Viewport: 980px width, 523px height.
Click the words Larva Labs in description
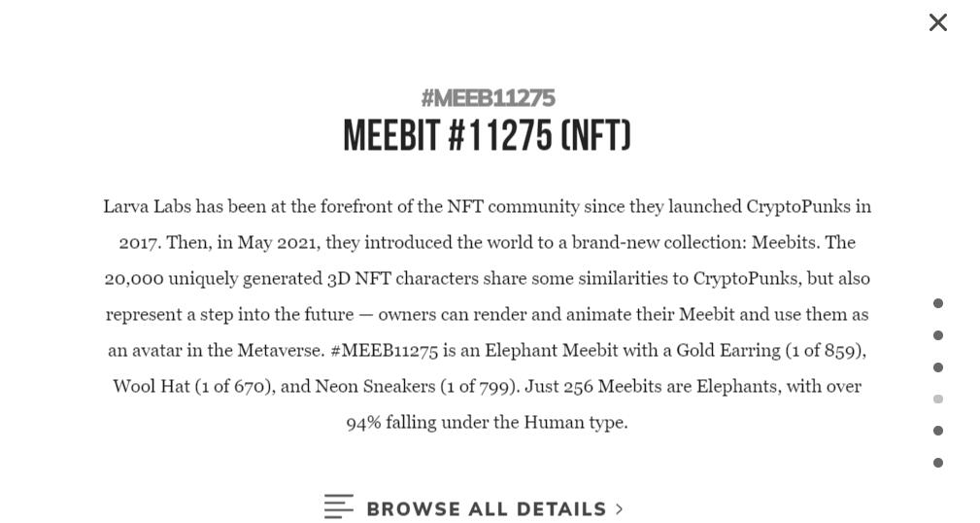[x=147, y=207]
